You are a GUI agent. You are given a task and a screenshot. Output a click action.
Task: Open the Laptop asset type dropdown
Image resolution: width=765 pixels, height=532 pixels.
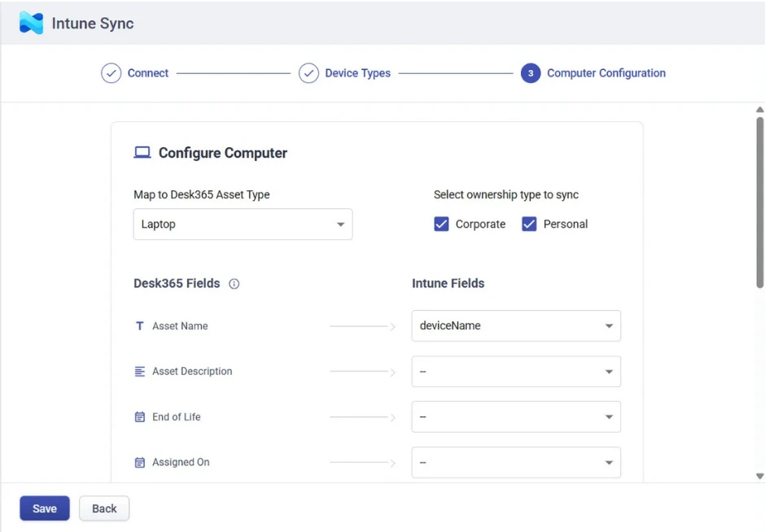tap(243, 225)
